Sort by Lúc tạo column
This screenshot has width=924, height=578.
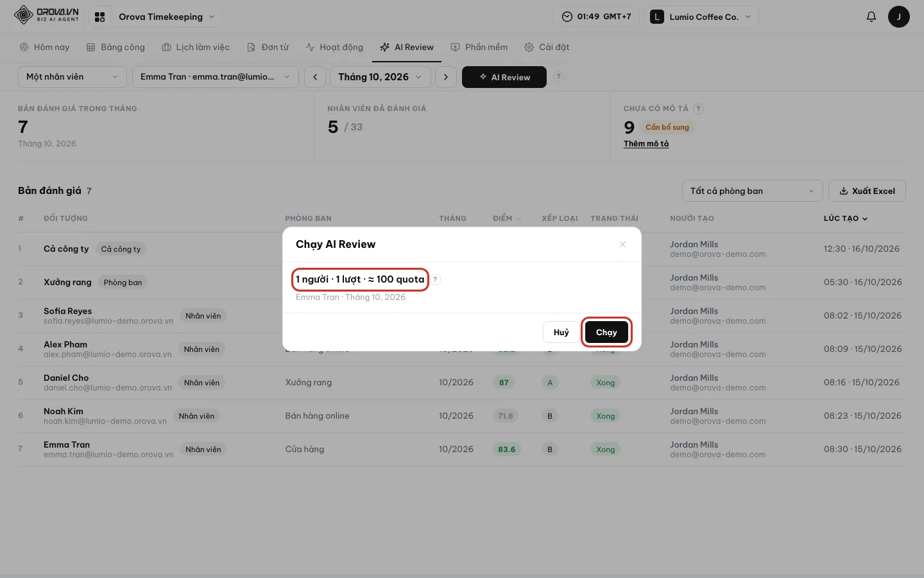point(846,218)
